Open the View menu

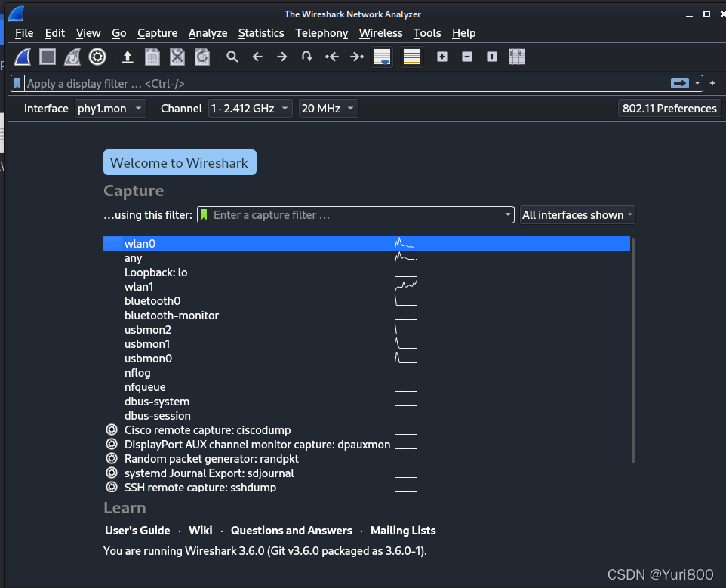(88, 33)
